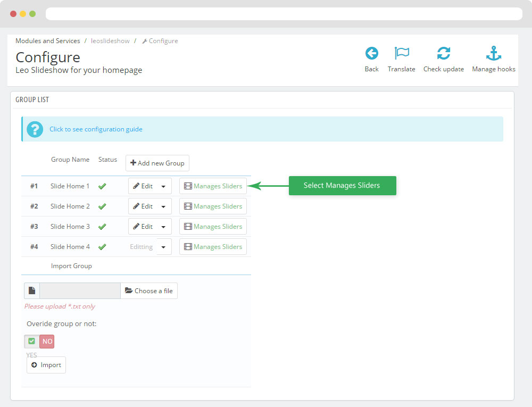Edit Slide Home 3 group
532x407 pixels.
[143, 227]
